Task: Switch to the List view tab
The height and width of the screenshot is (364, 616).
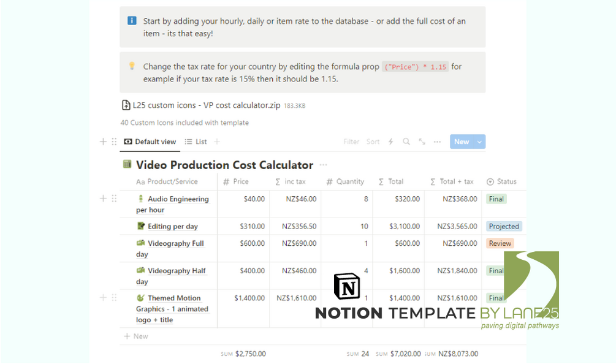Action: click(x=196, y=142)
